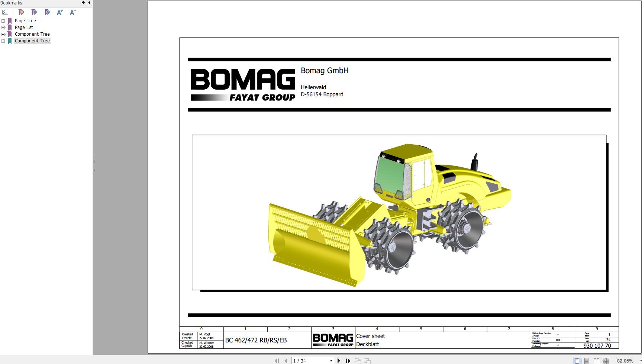Go to the first page

(x=277, y=361)
